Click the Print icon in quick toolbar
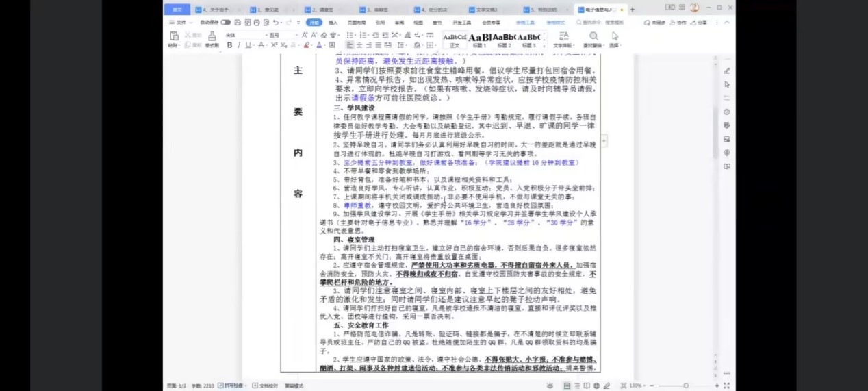The width and height of the screenshot is (868, 391). 256,23
